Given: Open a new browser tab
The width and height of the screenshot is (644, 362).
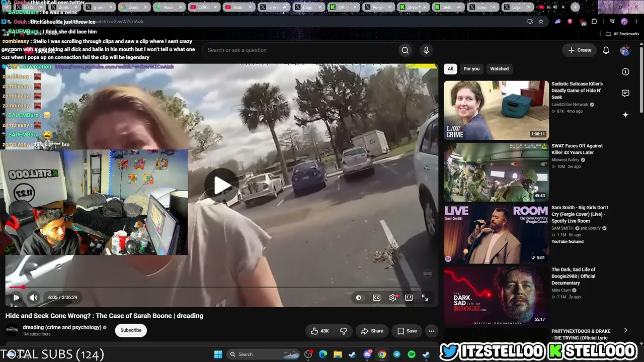Looking at the screenshot, I should pos(575,7).
